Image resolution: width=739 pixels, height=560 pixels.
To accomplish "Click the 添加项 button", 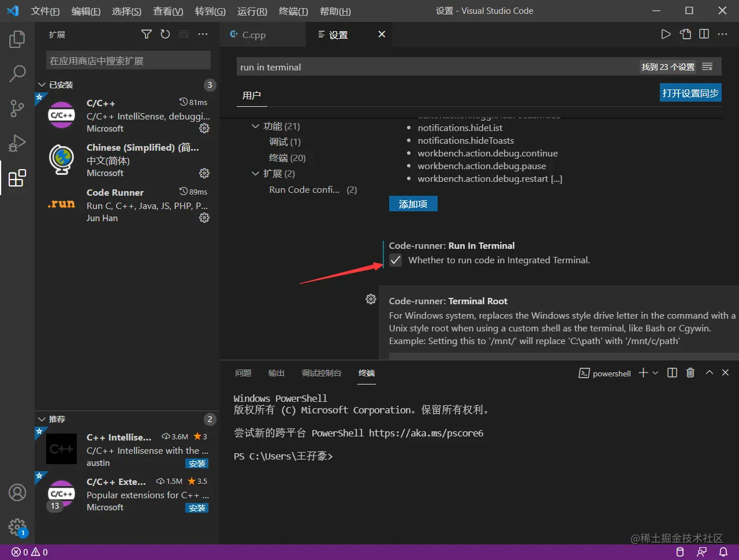I will tap(413, 204).
